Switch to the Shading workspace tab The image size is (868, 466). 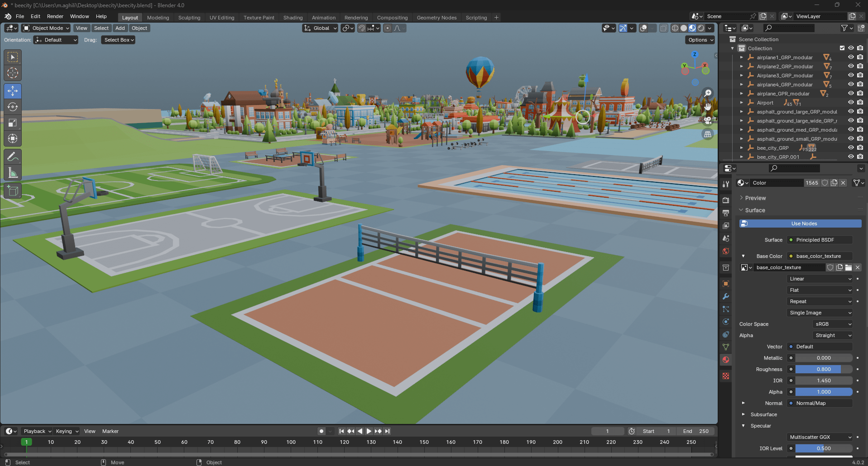click(293, 18)
